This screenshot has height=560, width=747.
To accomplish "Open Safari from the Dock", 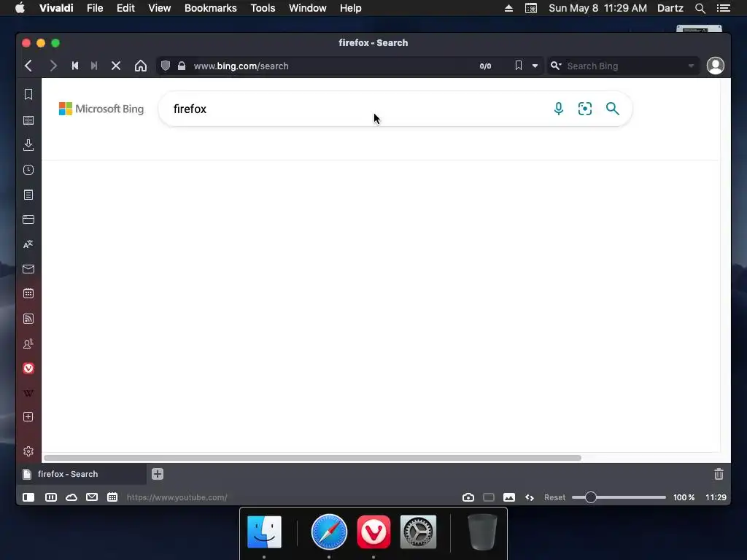I will point(329,532).
